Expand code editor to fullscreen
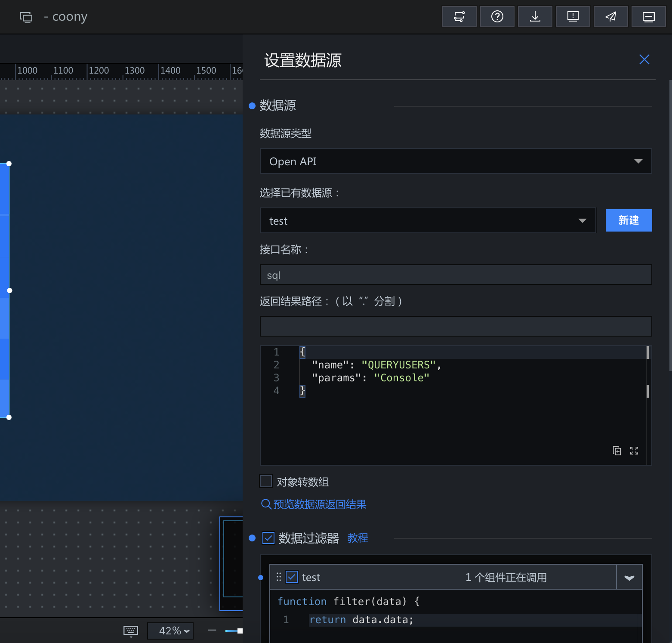Image resolution: width=672 pixels, height=643 pixels. click(x=634, y=451)
